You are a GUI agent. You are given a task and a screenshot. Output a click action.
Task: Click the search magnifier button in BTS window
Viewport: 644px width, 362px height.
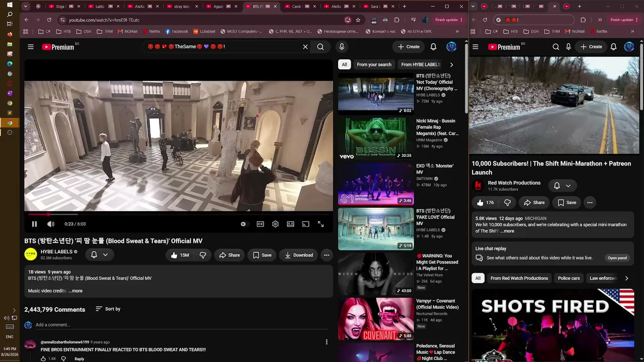point(320,47)
